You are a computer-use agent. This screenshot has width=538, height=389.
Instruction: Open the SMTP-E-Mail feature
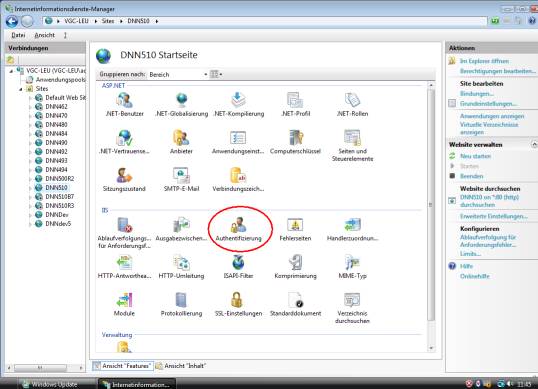click(181, 180)
